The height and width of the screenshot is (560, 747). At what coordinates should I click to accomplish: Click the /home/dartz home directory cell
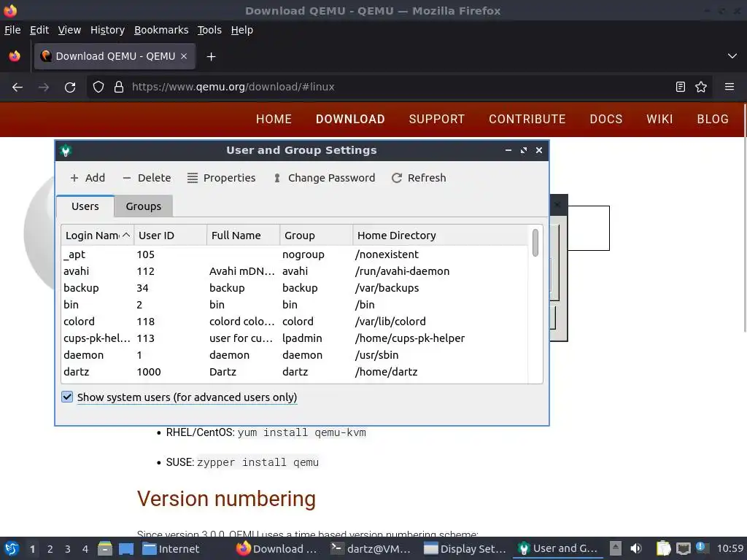[x=387, y=371]
